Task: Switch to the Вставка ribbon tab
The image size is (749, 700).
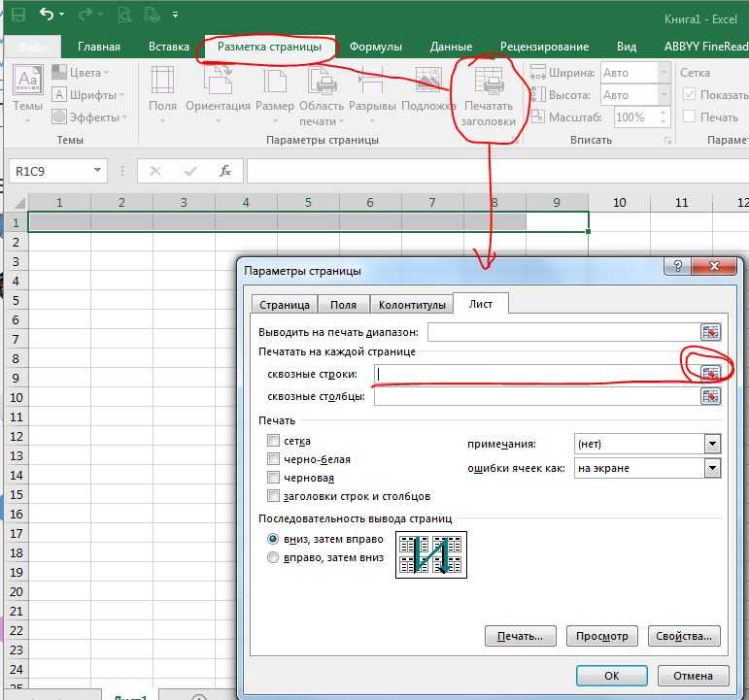Action: [169, 47]
